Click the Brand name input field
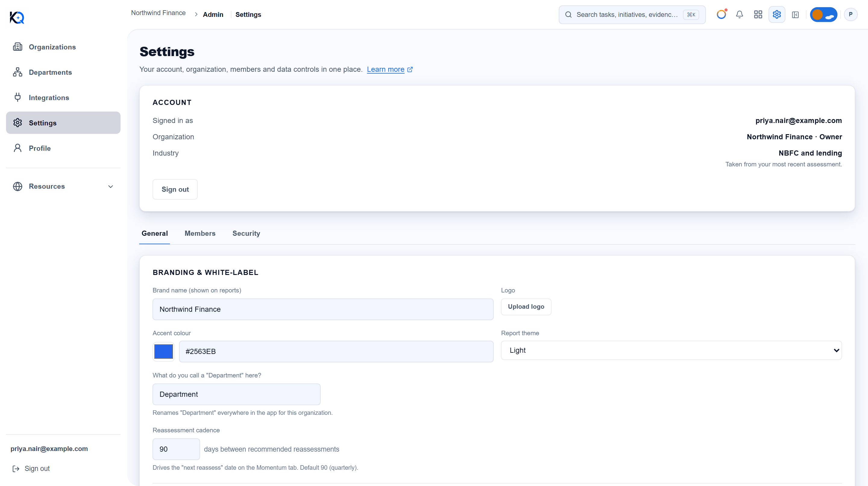Image resolution: width=868 pixels, height=486 pixels. (323, 309)
